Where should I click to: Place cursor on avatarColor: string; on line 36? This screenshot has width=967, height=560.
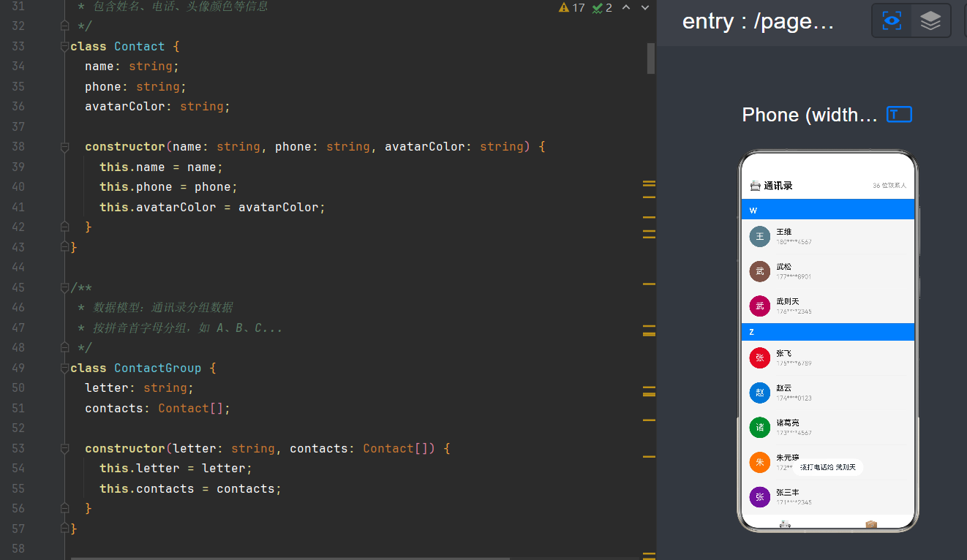(x=157, y=107)
